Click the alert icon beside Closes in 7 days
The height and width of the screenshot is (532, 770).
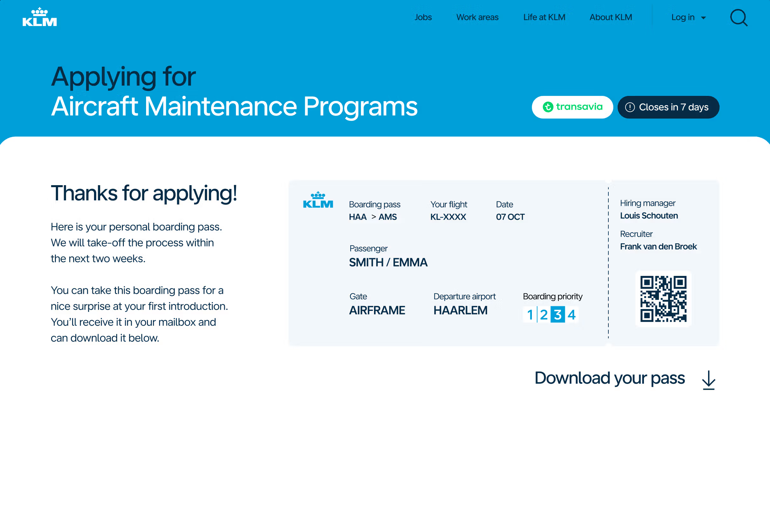[630, 107]
